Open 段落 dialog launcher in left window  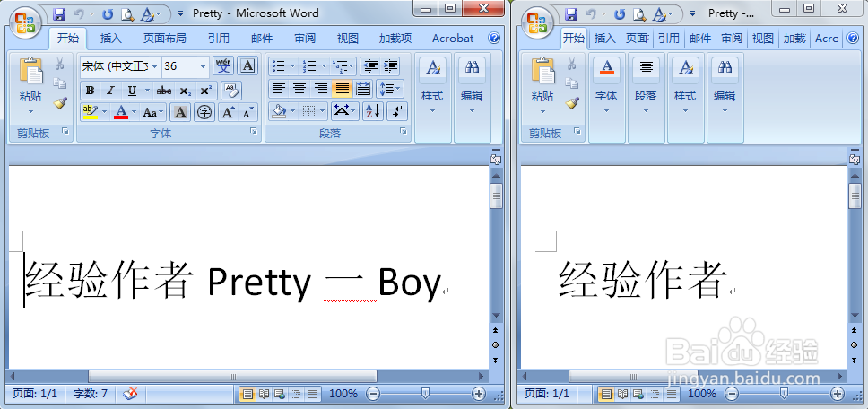pos(404,131)
